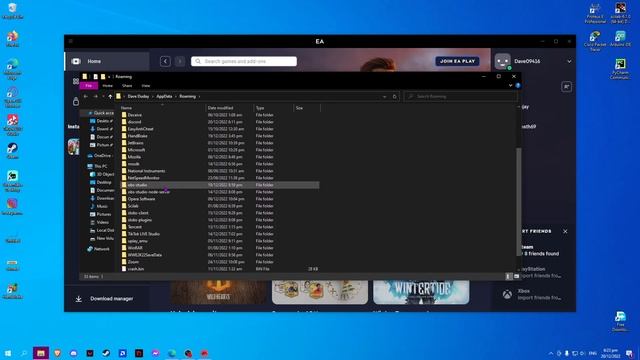The width and height of the screenshot is (640, 360).
Task: Open the View ribbon tab
Action: (146, 86)
